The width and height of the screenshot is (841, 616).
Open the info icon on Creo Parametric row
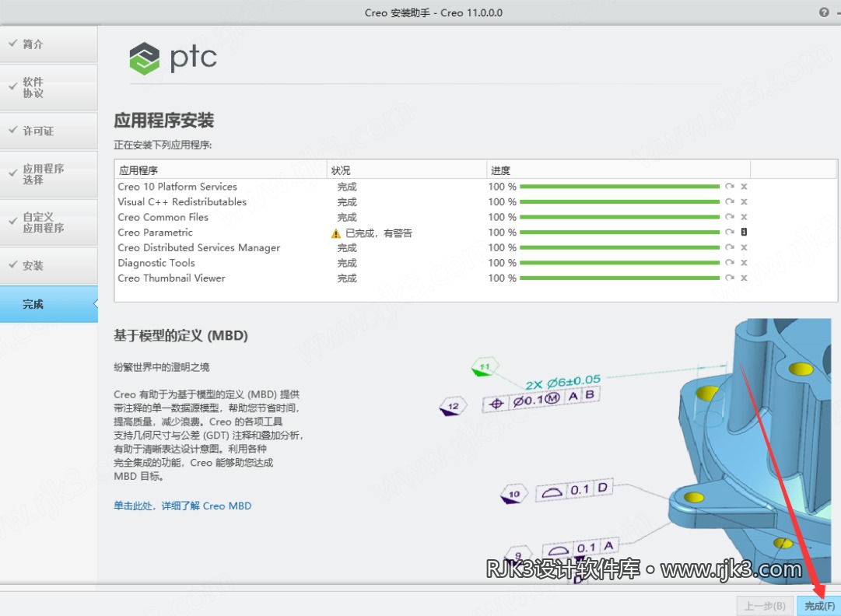[744, 232]
